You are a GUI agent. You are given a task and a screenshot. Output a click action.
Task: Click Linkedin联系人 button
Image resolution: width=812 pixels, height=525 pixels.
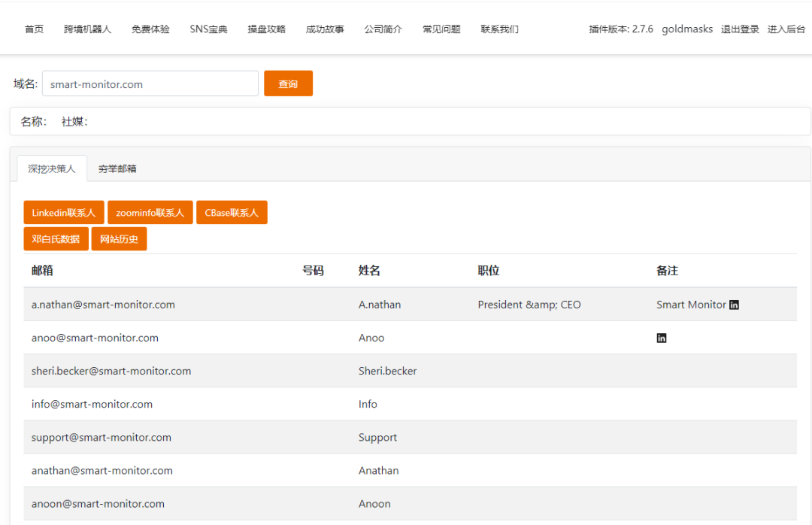tap(64, 213)
